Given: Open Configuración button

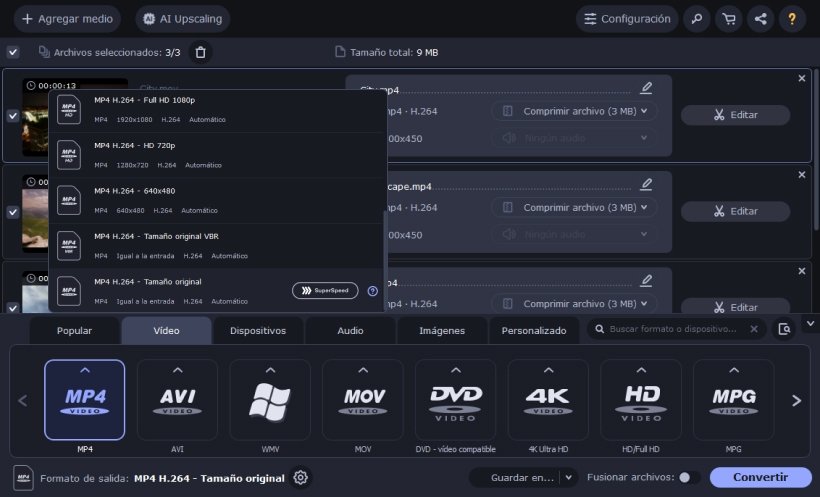Looking at the screenshot, I should click(627, 19).
